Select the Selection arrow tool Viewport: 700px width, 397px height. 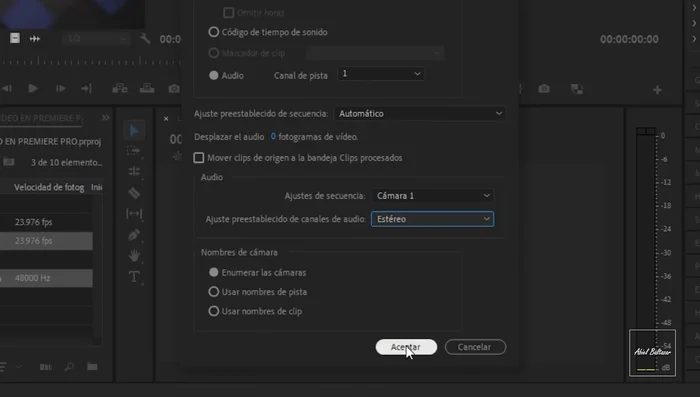click(134, 130)
